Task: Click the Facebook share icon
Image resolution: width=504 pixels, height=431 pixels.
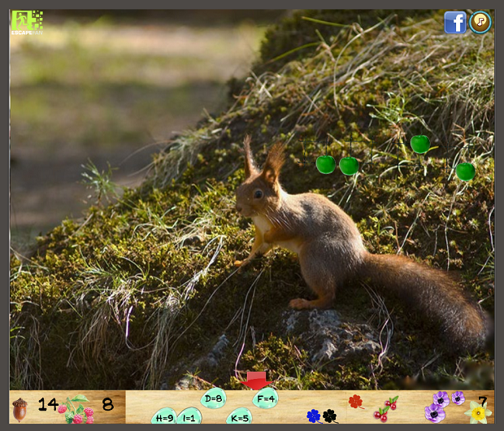Action: pos(454,23)
